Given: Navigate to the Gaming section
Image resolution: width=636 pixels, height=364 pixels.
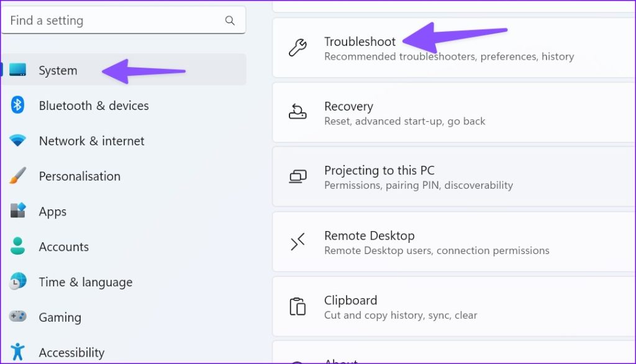Looking at the screenshot, I should pos(124,317).
